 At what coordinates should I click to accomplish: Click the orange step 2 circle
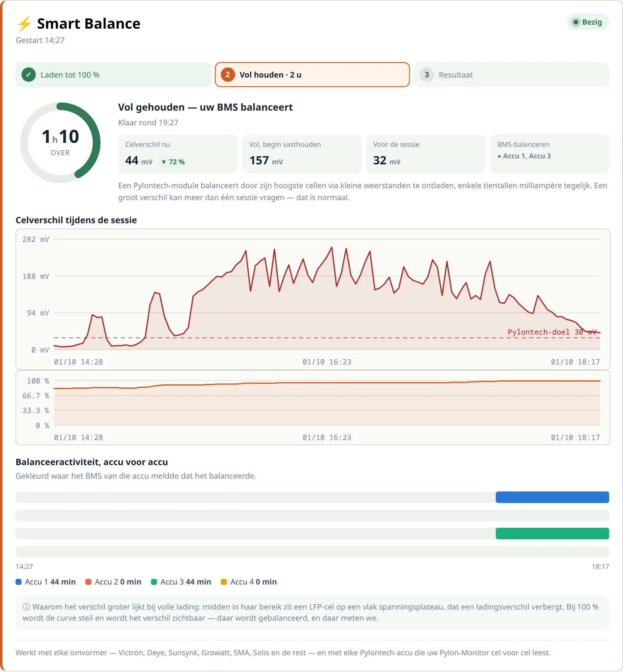(x=228, y=75)
